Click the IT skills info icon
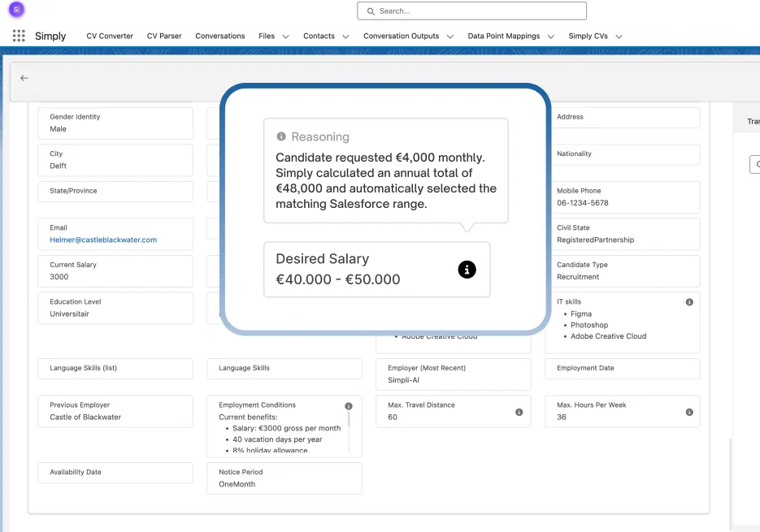This screenshot has width=760, height=532. [689, 302]
